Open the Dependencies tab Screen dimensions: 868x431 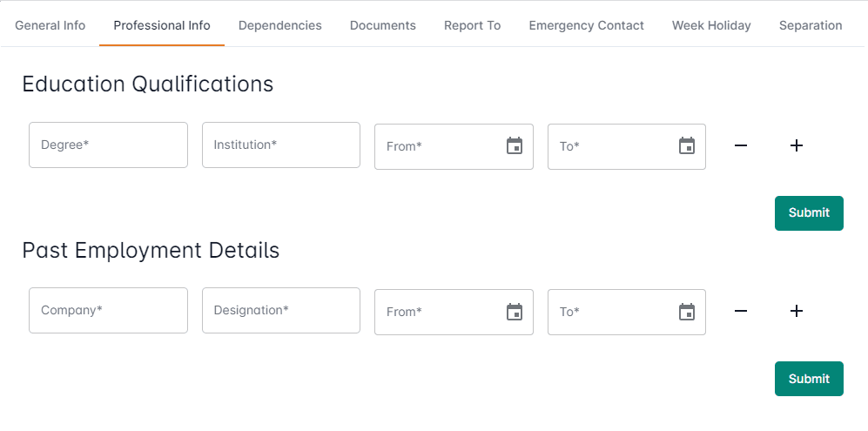click(279, 25)
